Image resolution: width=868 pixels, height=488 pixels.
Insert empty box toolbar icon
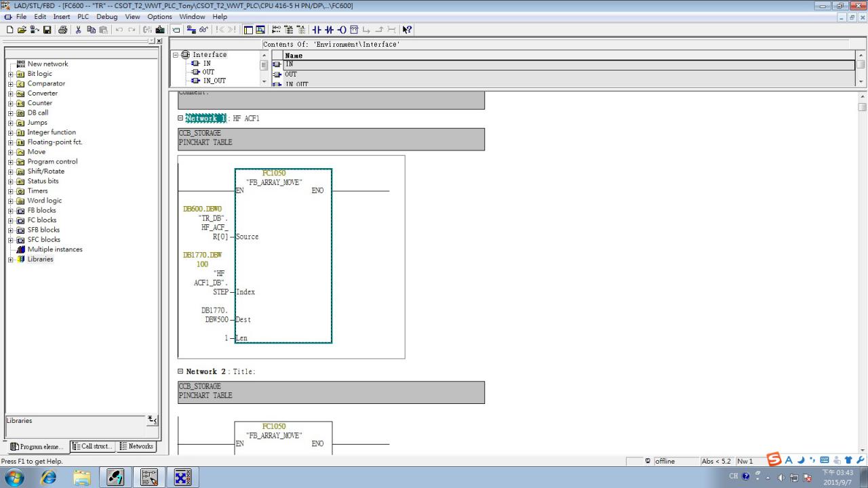click(353, 30)
